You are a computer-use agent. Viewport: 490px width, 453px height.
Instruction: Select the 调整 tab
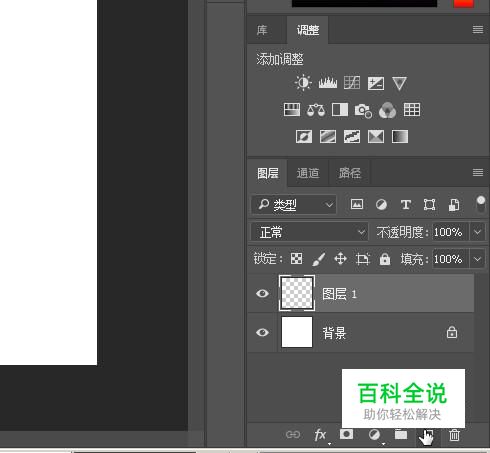click(308, 30)
